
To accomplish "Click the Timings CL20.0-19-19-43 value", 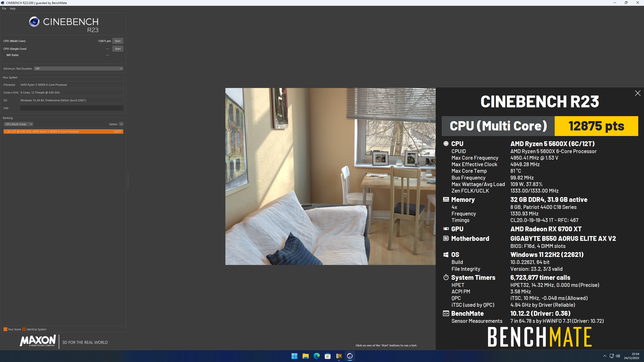I will point(544,220).
